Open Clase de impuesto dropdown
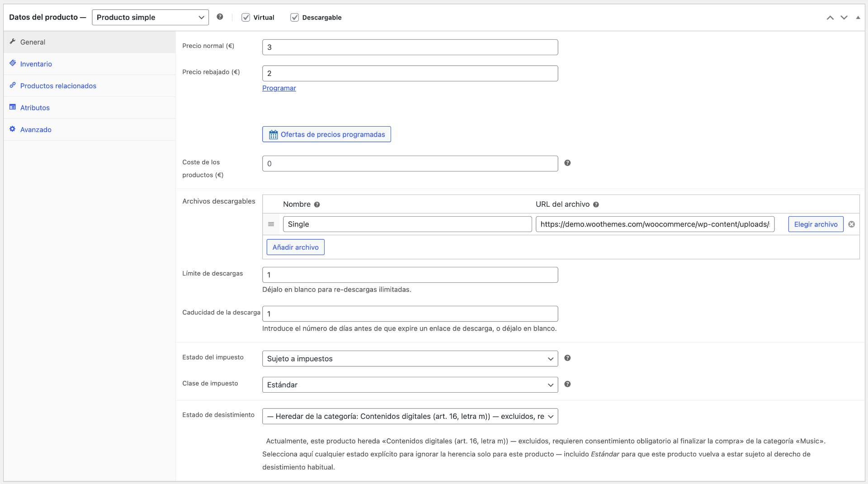The image size is (868, 484). (x=410, y=385)
